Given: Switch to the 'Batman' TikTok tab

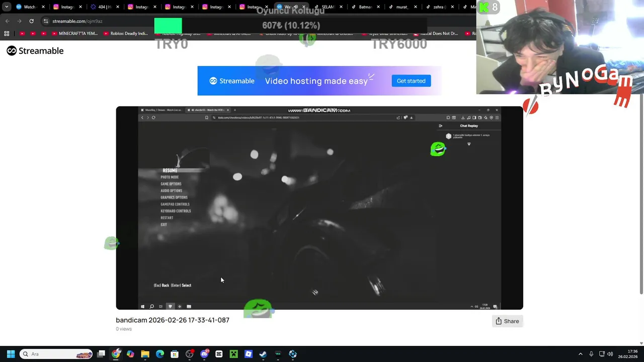Looking at the screenshot, I should [x=365, y=7].
